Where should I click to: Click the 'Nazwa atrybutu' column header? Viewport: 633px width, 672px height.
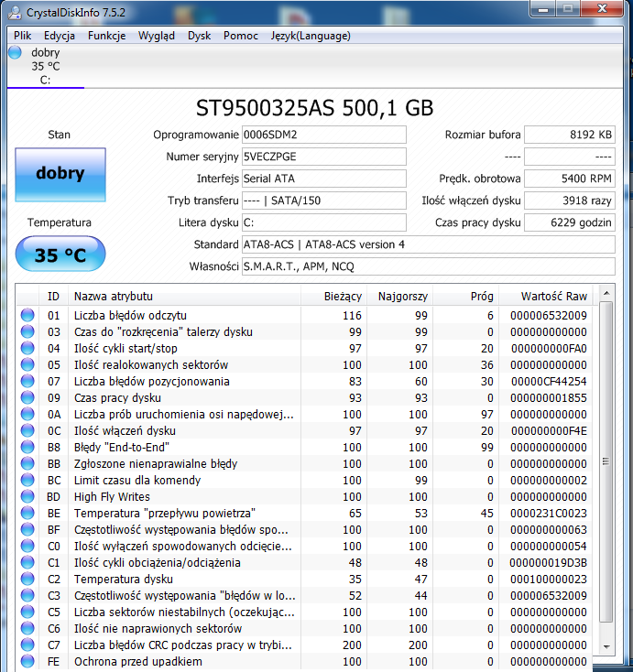184,296
